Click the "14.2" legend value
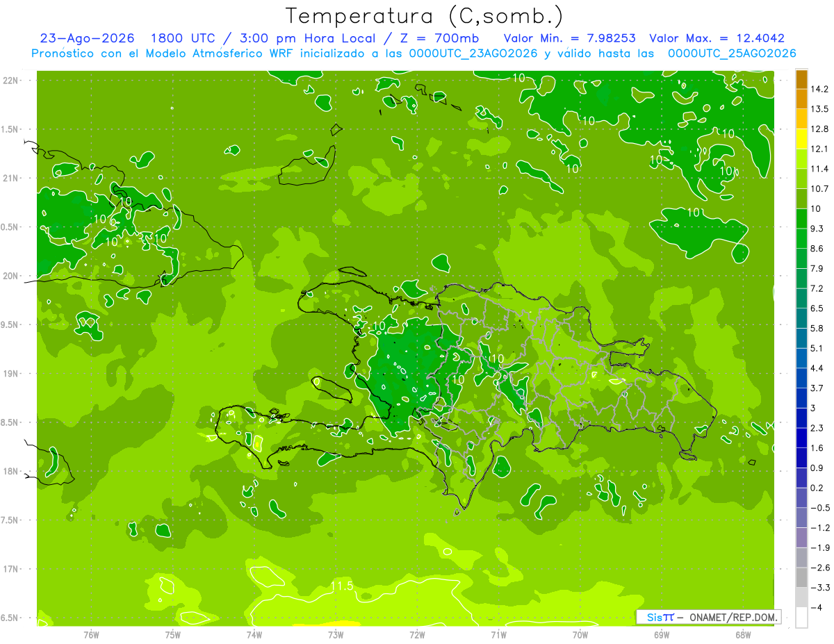 click(x=819, y=89)
